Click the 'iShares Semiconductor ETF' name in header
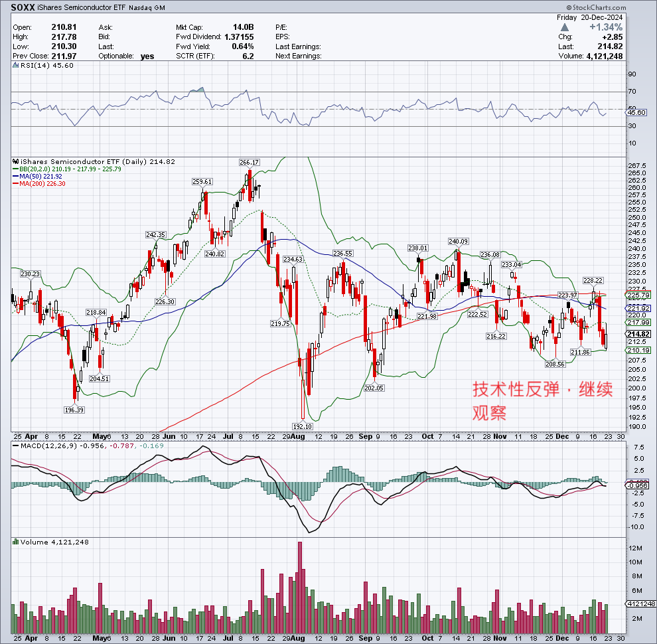Screen dimensions: 657x644 [x=82, y=7]
